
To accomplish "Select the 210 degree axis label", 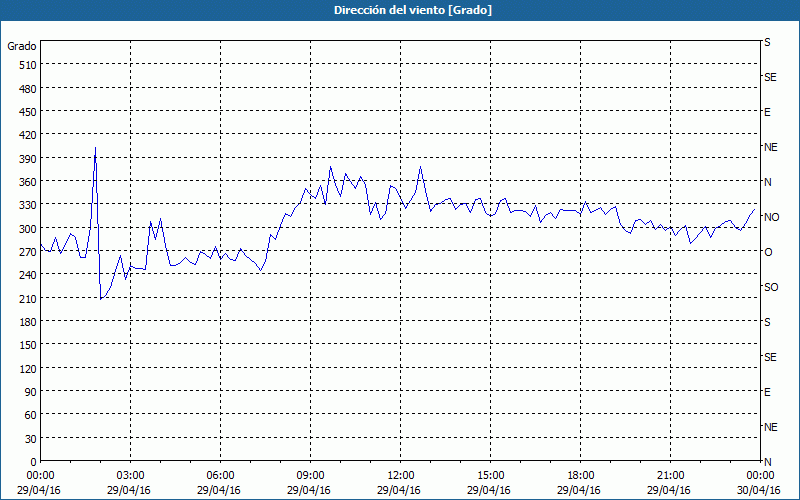I will 29,298.
